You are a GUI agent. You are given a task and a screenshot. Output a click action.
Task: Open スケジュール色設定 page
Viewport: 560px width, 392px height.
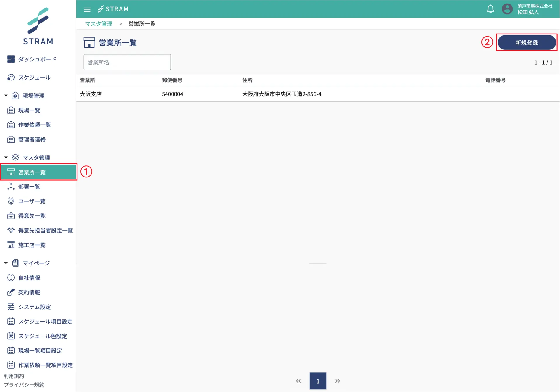(x=43, y=336)
